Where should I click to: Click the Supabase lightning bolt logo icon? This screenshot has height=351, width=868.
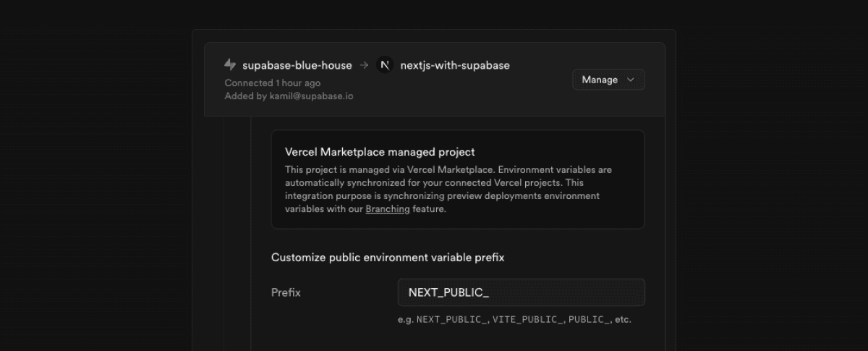pyautogui.click(x=230, y=65)
